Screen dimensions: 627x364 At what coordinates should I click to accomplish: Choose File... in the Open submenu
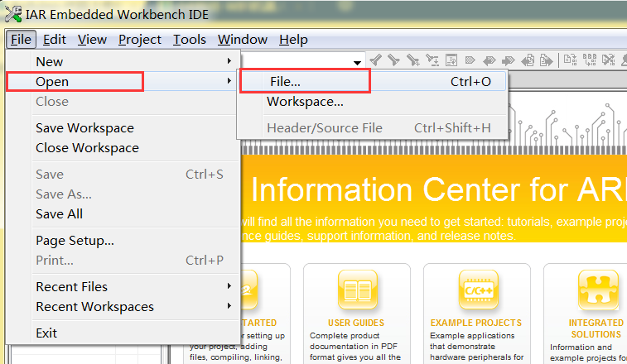pyautogui.click(x=373, y=82)
